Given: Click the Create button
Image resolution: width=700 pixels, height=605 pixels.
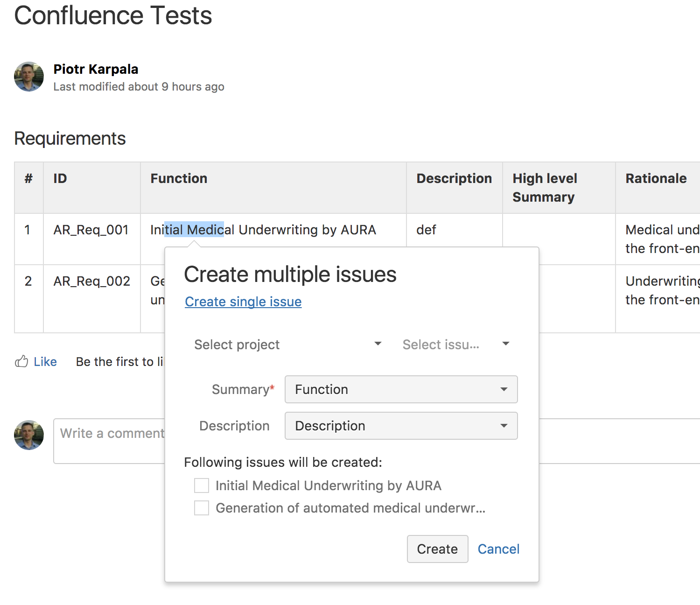Looking at the screenshot, I should 438,549.
